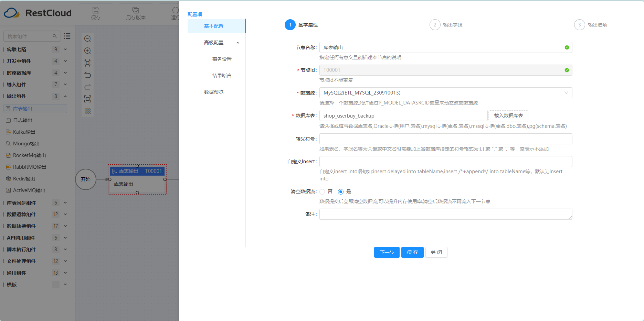Focus the 备注 text area
This screenshot has width=644, height=321.
[446, 214]
